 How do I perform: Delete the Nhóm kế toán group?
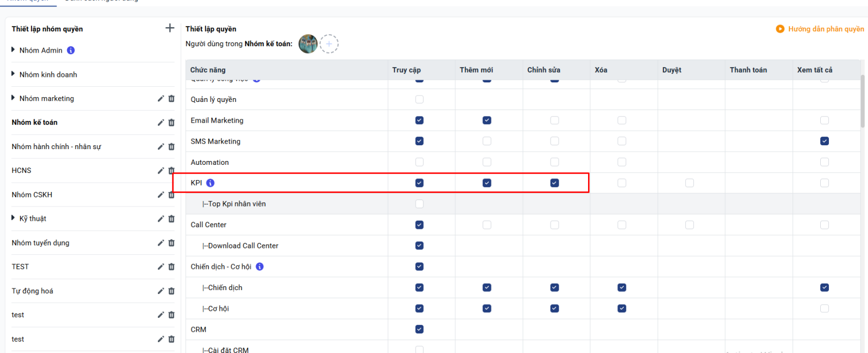click(171, 123)
